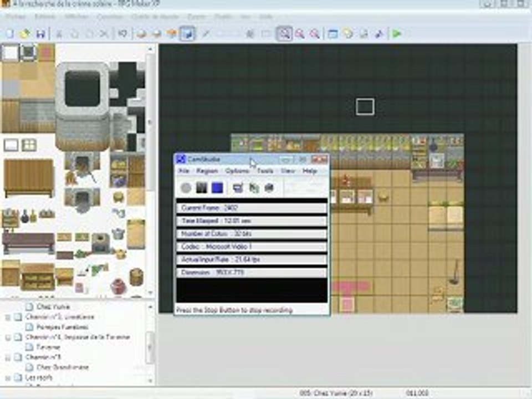Collapse the Chemin n°2 tree node

[x=7, y=317]
